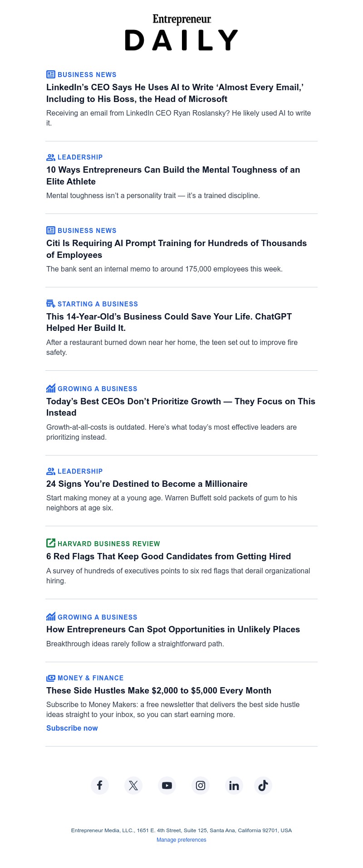Read the 14-Year-Old's Business article headline
The width and height of the screenshot is (363, 868).
point(169,322)
